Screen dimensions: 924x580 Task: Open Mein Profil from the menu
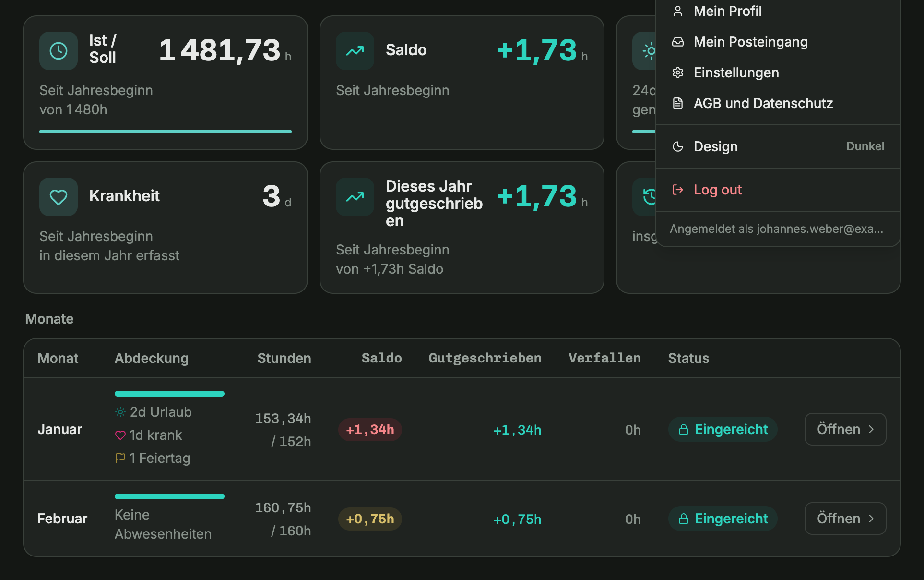(x=778, y=11)
